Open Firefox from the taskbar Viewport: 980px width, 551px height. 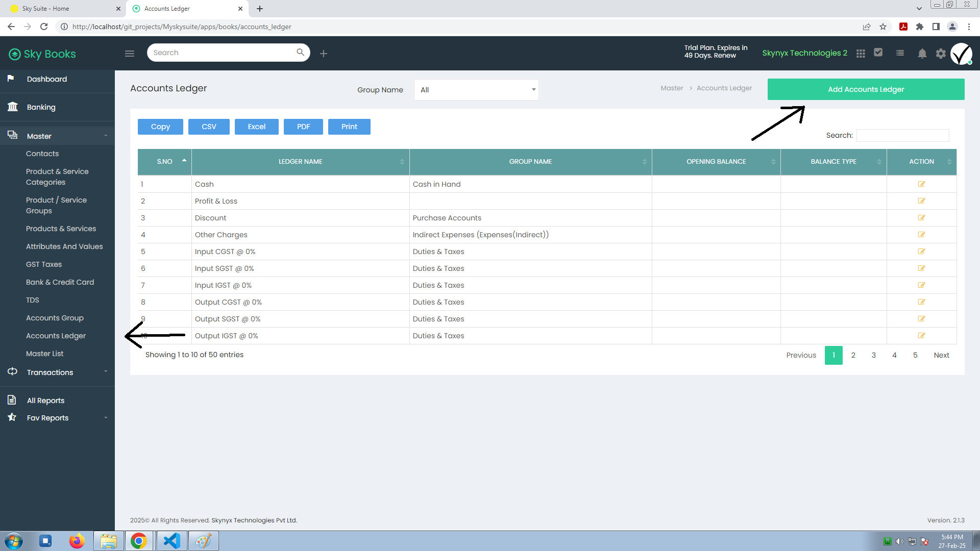77,541
